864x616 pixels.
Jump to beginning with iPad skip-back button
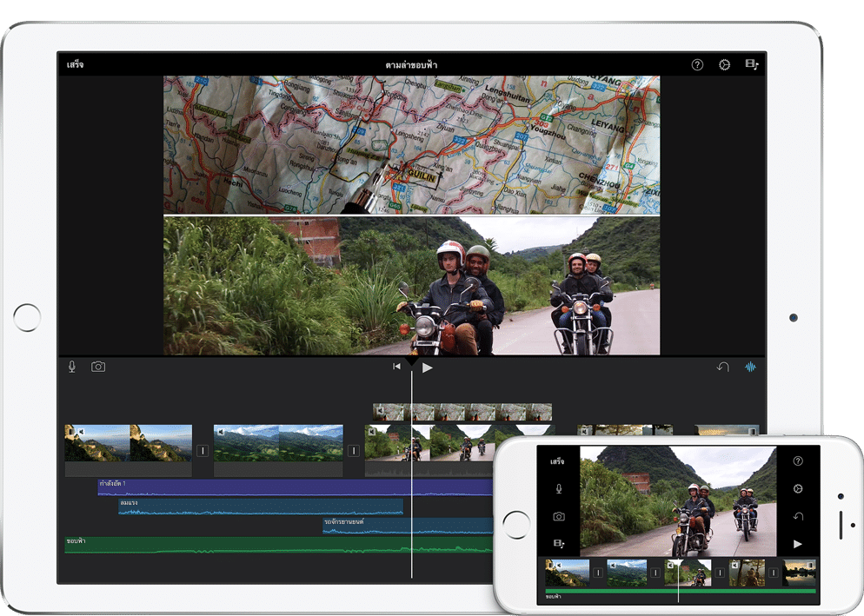[396, 367]
